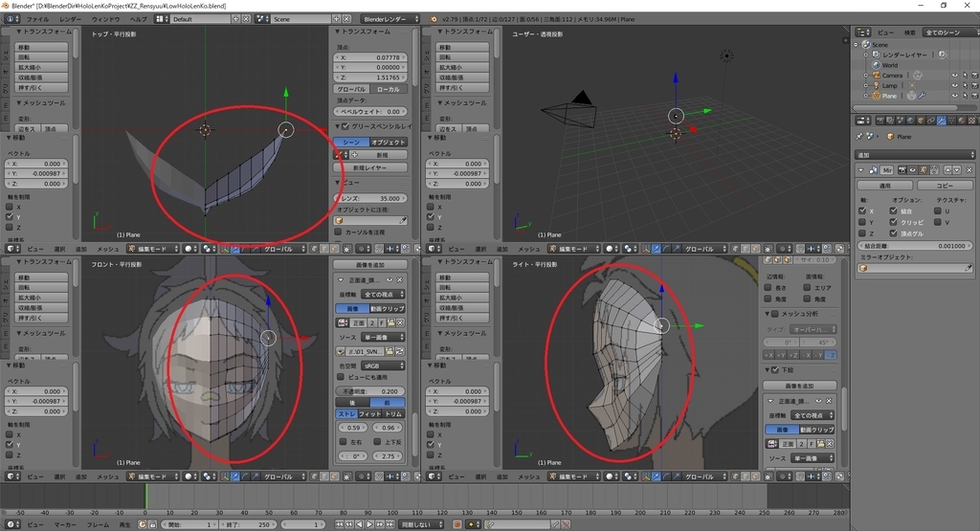
Task: Click the コピー copy modifier button
Action: point(945,186)
